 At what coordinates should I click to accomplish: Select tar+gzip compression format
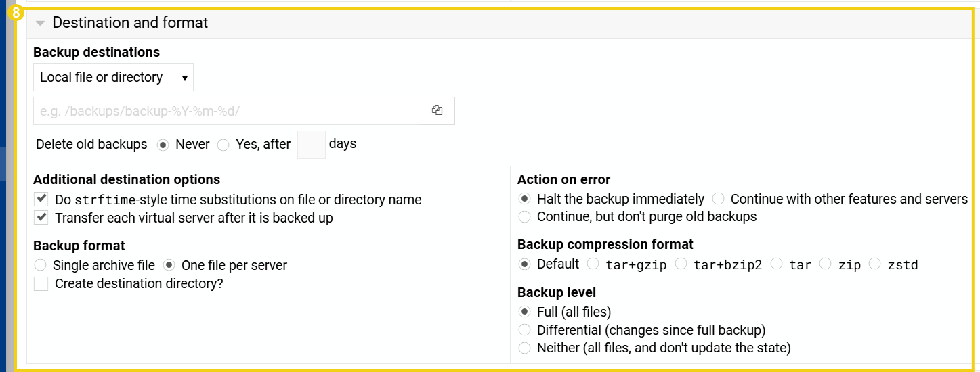click(593, 264)
